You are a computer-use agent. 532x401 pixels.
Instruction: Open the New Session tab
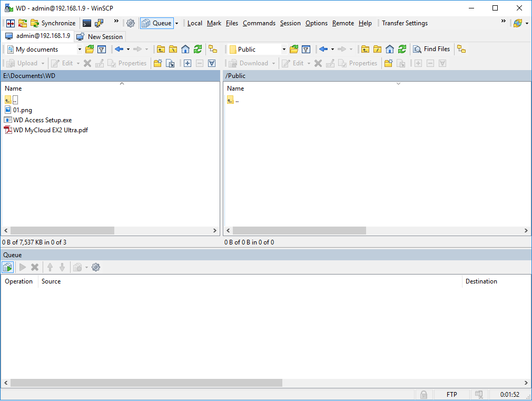pos(100,37)
